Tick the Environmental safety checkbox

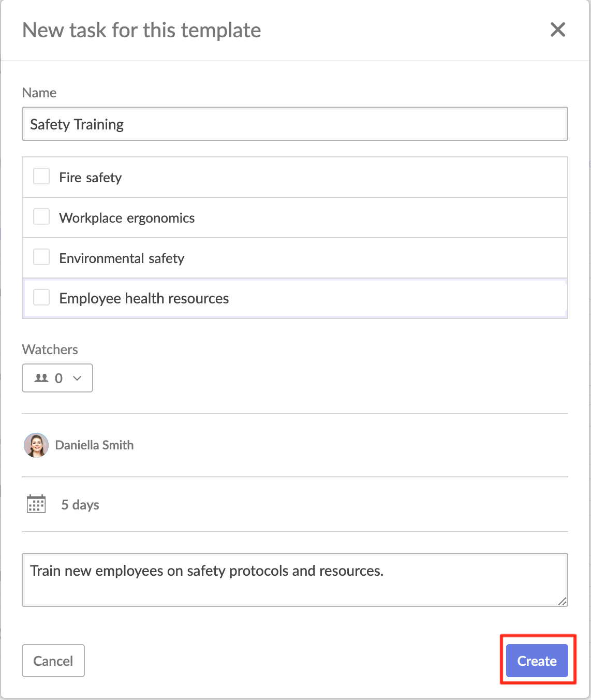(x=41, y=257)
